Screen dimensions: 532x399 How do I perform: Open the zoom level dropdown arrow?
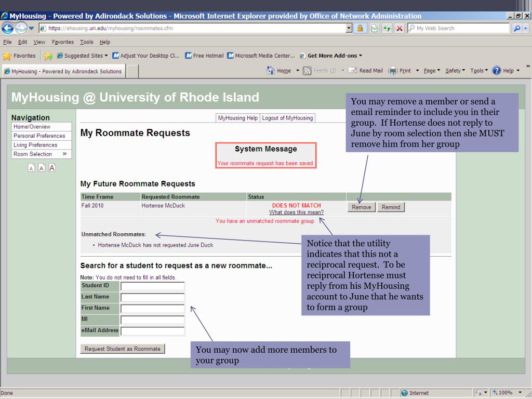tap(520, 393)
